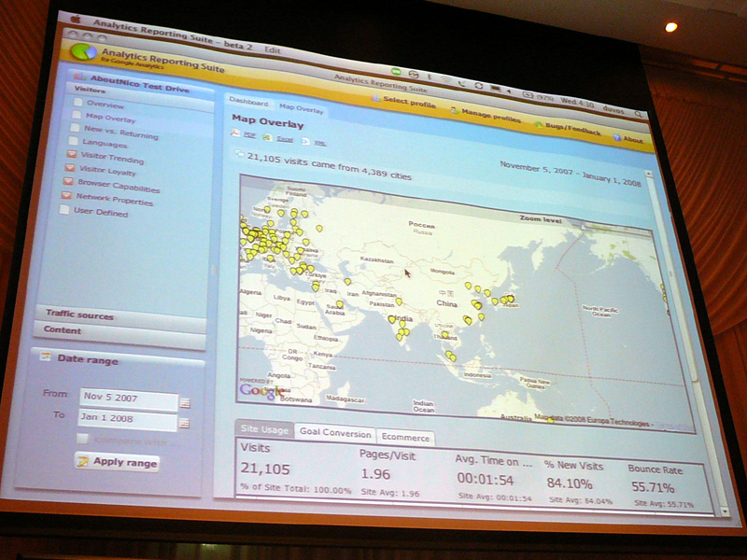Click the scroll down arrow at bottom right

point(725,511)
